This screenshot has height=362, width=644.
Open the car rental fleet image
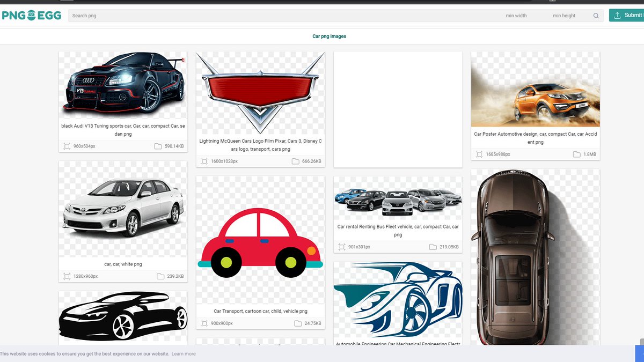click(398, 198)
